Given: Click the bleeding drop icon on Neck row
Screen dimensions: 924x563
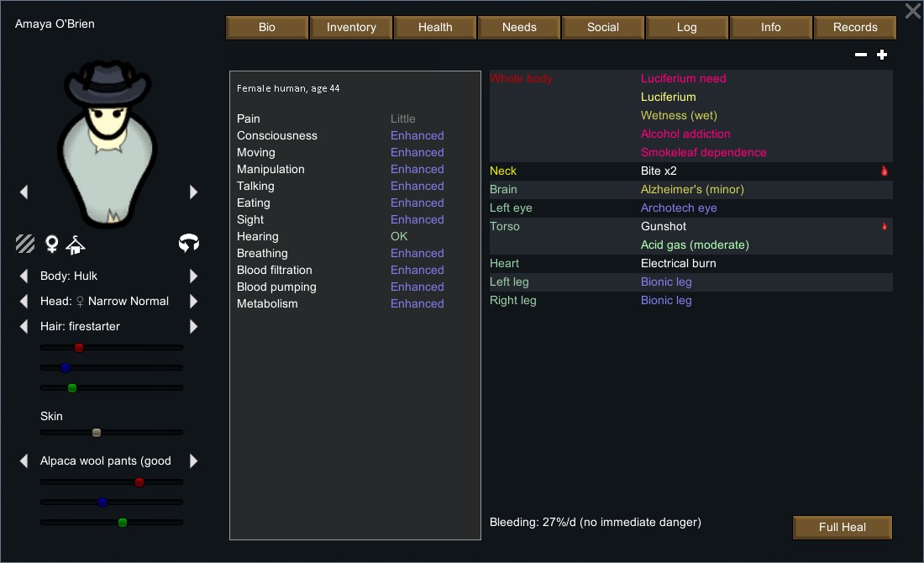Looking at the screenshot, I should click(884, 171).
